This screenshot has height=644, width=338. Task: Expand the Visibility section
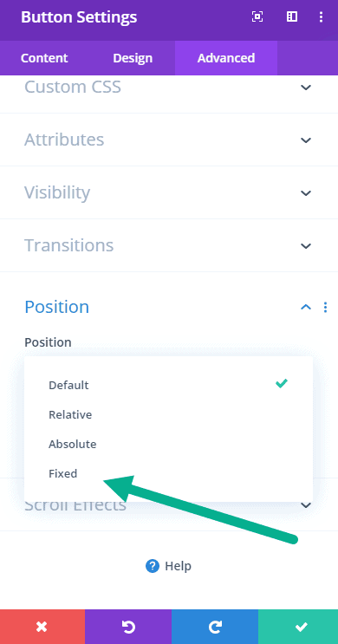(x=169, y=192)
